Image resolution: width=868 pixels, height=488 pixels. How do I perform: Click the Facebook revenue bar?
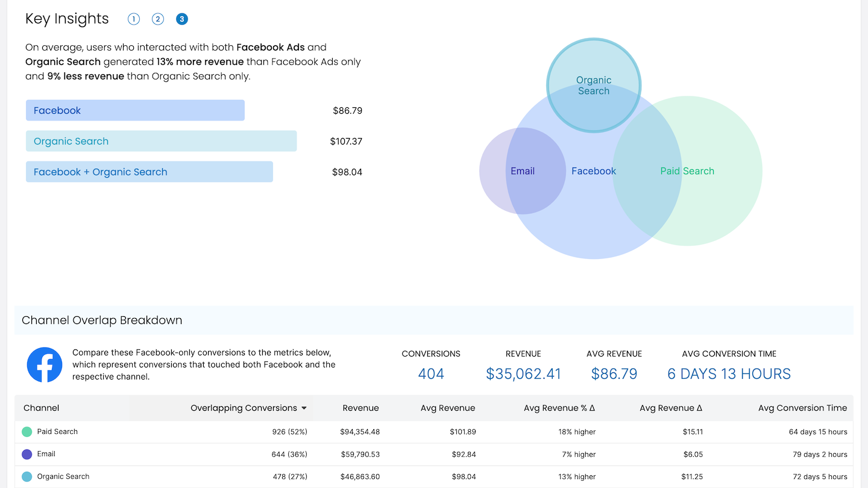point(135,110)
